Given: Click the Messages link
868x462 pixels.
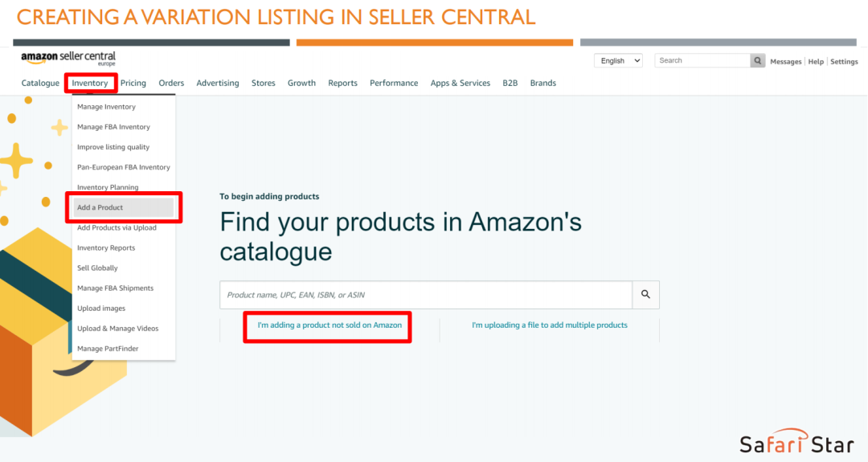Looking at the screenshot, I should 785,62.
